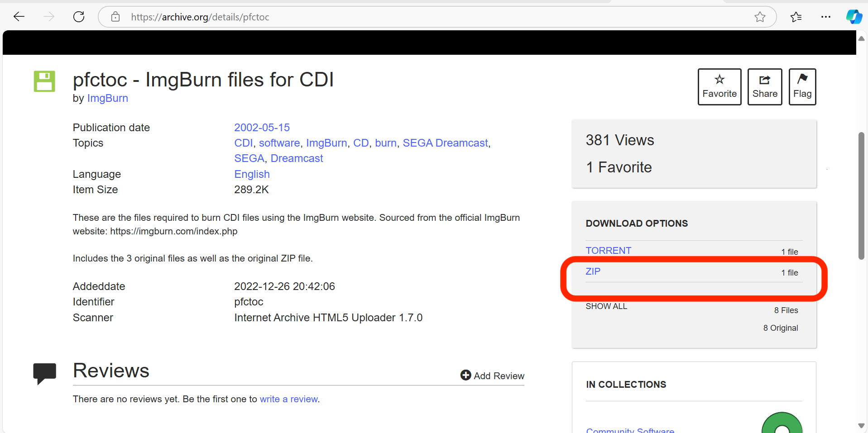Download the ZIP file option
This screenshot has width=868, height=433.
coord(593,271)
